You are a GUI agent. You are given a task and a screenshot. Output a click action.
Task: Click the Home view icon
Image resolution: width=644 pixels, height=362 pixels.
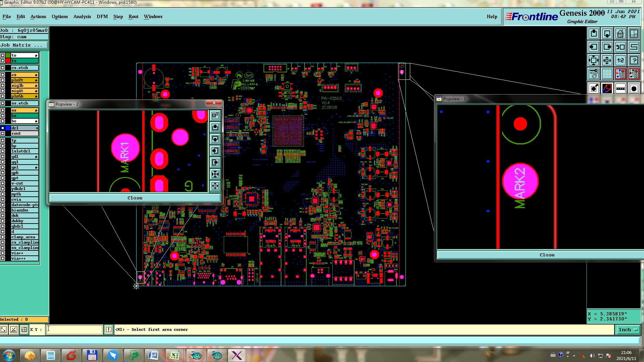click(x=620, y=34)
